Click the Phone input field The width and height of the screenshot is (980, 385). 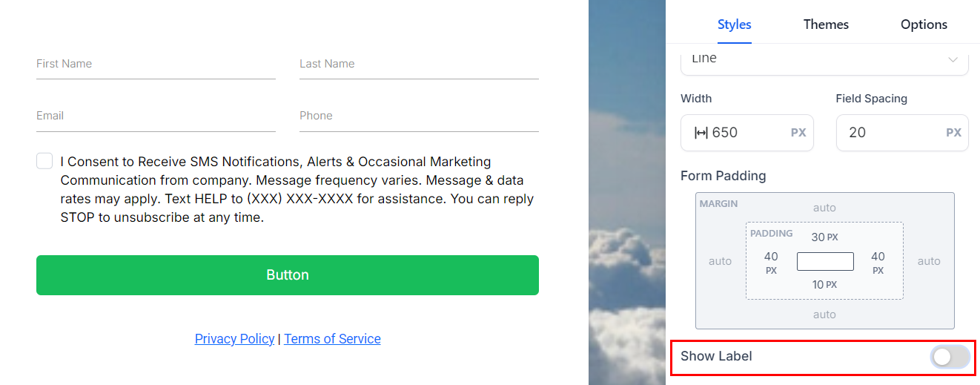click(x=419, y=116)
